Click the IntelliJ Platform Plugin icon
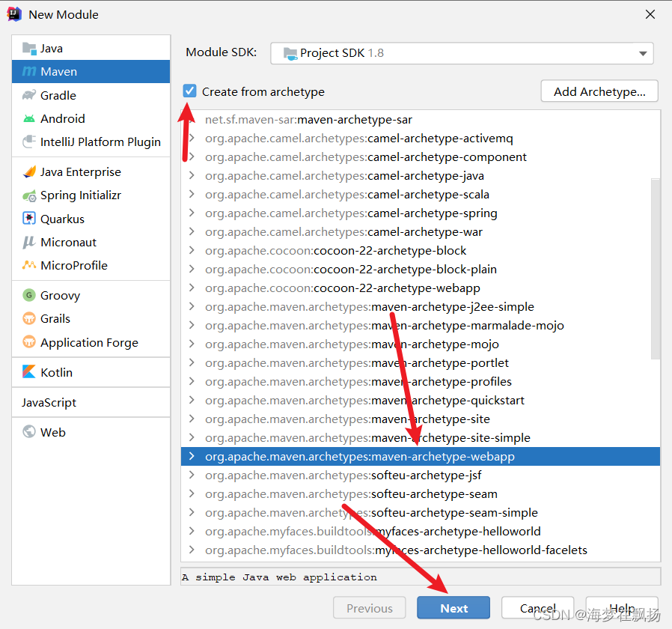The width and height of the screenshot is (672, 629). click(x=28, y=142)
